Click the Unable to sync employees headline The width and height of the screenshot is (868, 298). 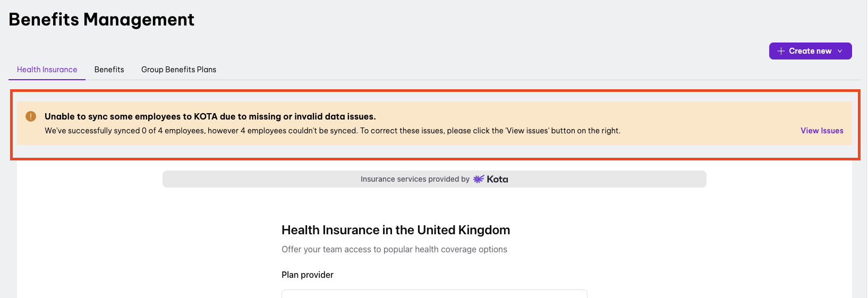coord(210,116)
